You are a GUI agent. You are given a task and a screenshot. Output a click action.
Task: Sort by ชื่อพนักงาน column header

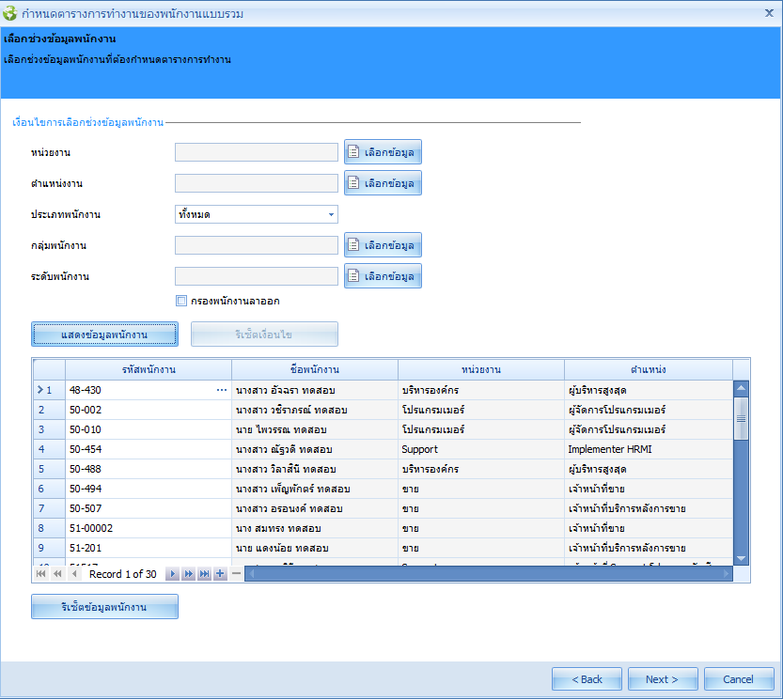pyautogui.click(x=315, y=370)
